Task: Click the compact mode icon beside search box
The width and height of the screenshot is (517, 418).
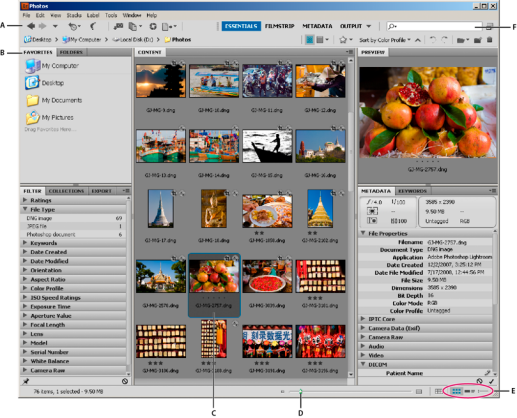Action: [489, 26]
